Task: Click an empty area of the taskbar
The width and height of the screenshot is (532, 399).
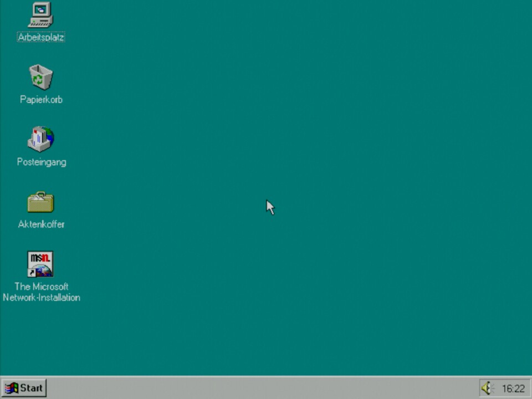Action: coord(249,388)
